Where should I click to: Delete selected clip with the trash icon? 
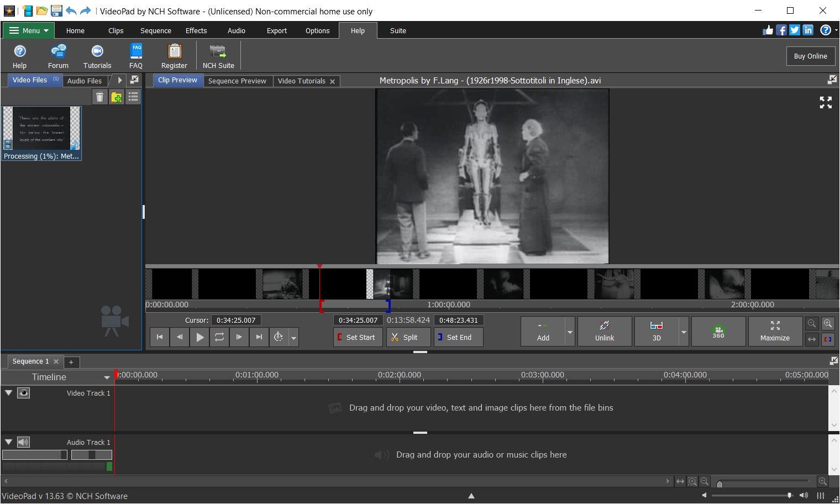(x=99, y=97)
